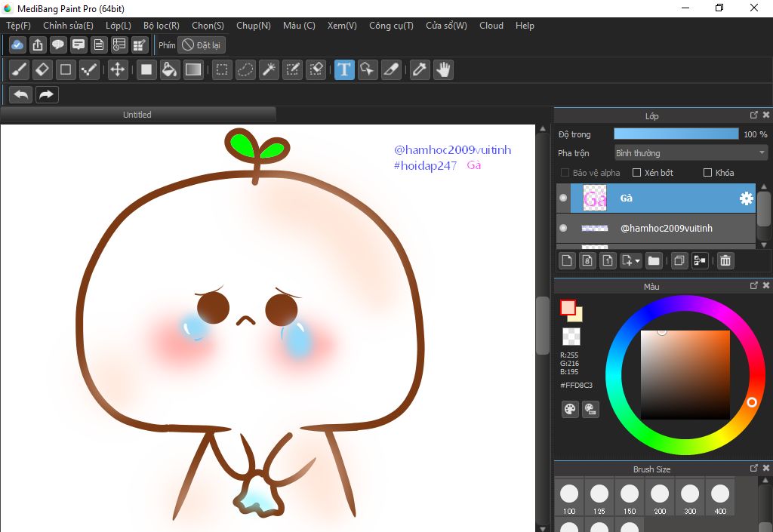Select the Shape brush tool

(66, 69)
